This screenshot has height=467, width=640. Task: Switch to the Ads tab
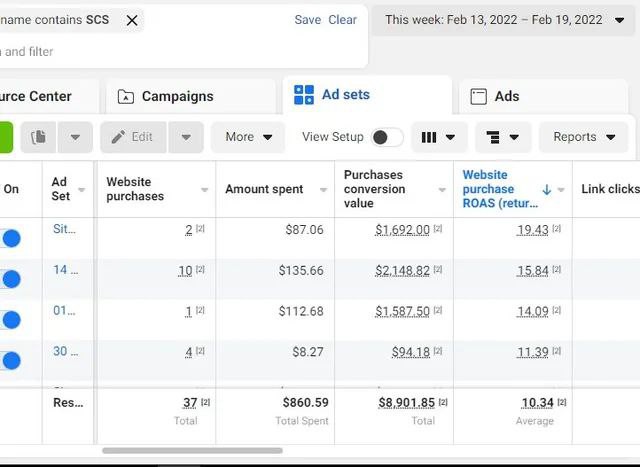[507, 96]
